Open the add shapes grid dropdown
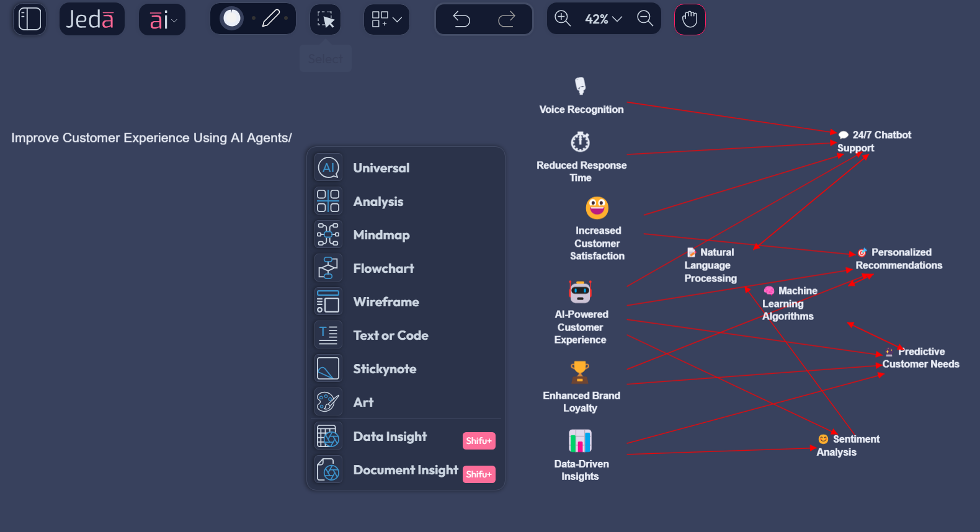980x532 pixels. [x=386, y=19]
